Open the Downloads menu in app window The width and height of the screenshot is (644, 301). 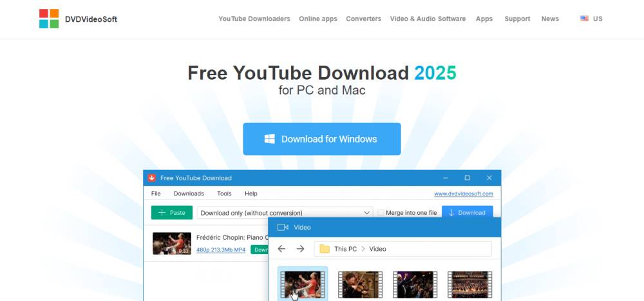coord(189,194)
